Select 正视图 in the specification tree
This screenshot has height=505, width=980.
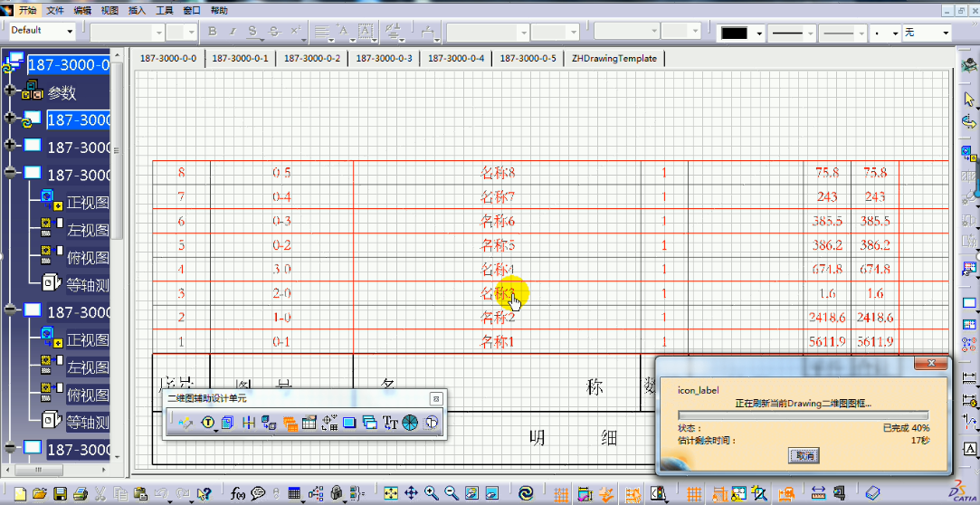coord(87,202)
